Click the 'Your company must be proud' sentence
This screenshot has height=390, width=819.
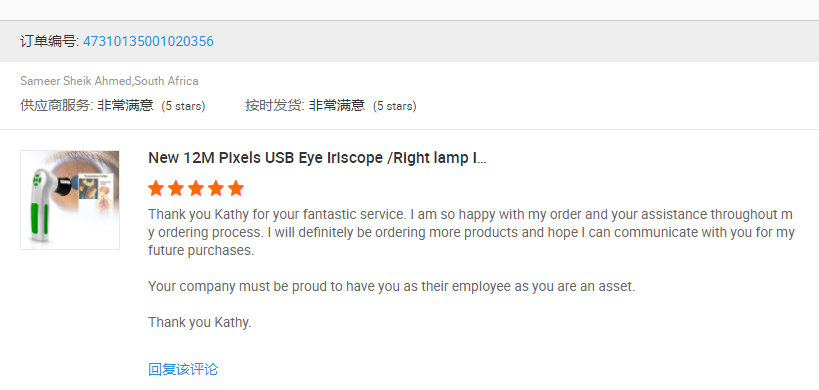tap(392, 287)
